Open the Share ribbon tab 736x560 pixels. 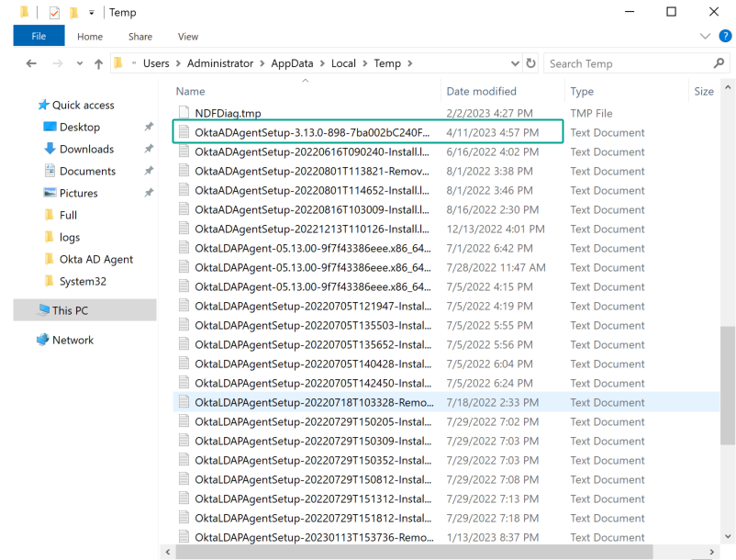(x=139, y=37)
